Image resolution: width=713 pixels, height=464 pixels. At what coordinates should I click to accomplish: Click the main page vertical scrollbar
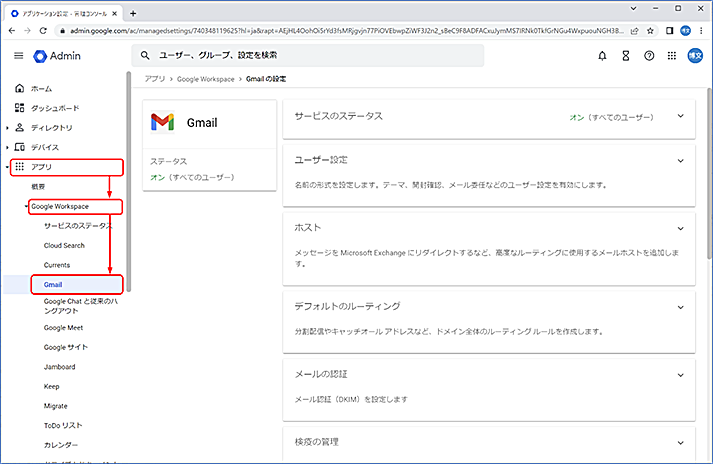pos(710,173)
